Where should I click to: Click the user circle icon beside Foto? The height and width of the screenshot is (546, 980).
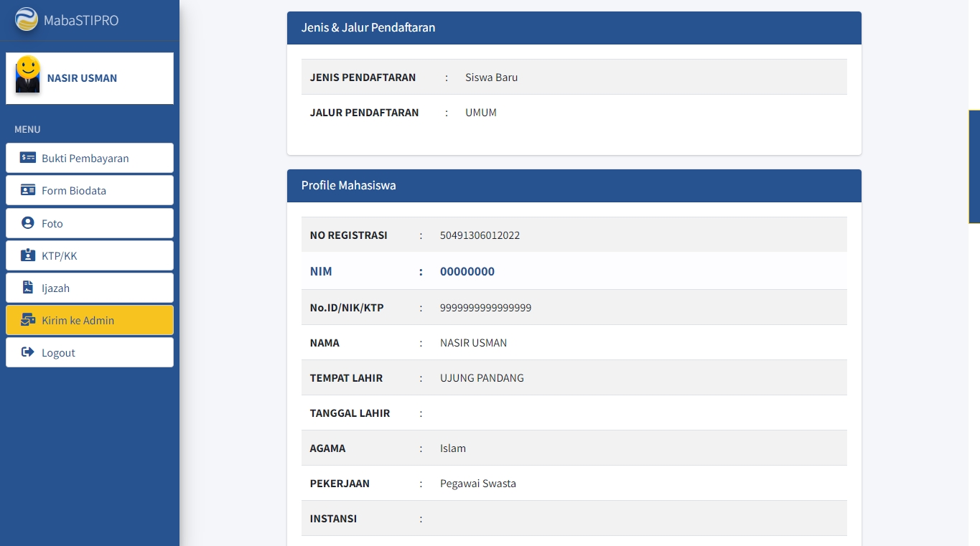point(28,223)
